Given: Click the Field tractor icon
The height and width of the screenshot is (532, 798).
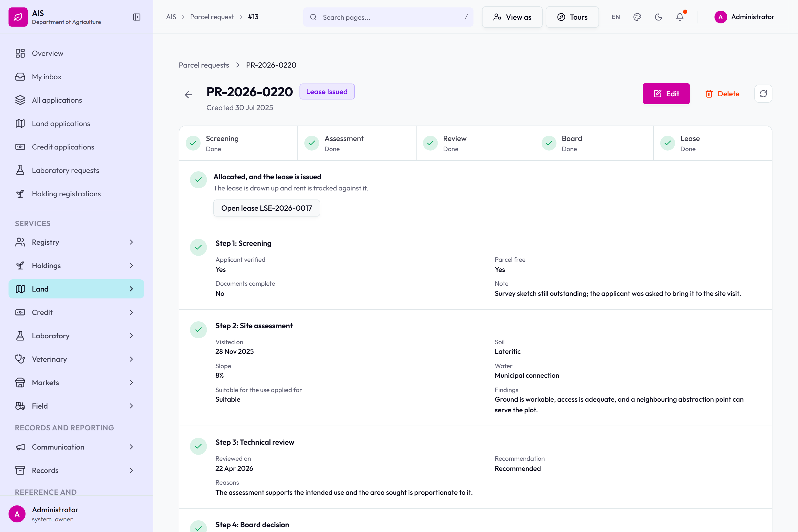Looking at the screenshot, I should (x=20, y=406).
